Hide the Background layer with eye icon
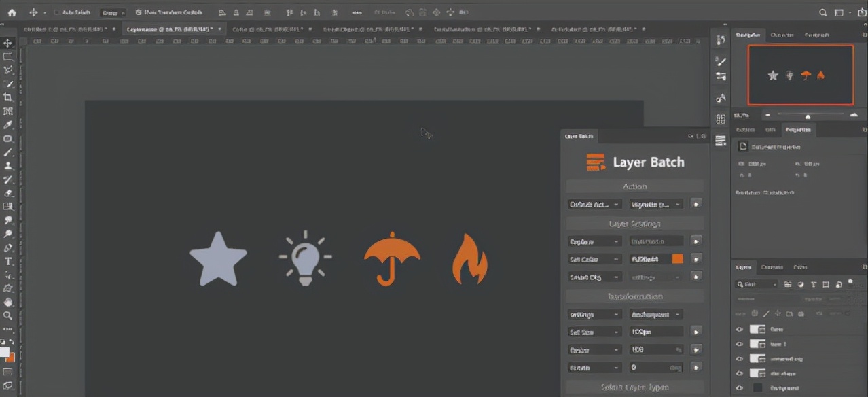 click(x=740, y=388)
